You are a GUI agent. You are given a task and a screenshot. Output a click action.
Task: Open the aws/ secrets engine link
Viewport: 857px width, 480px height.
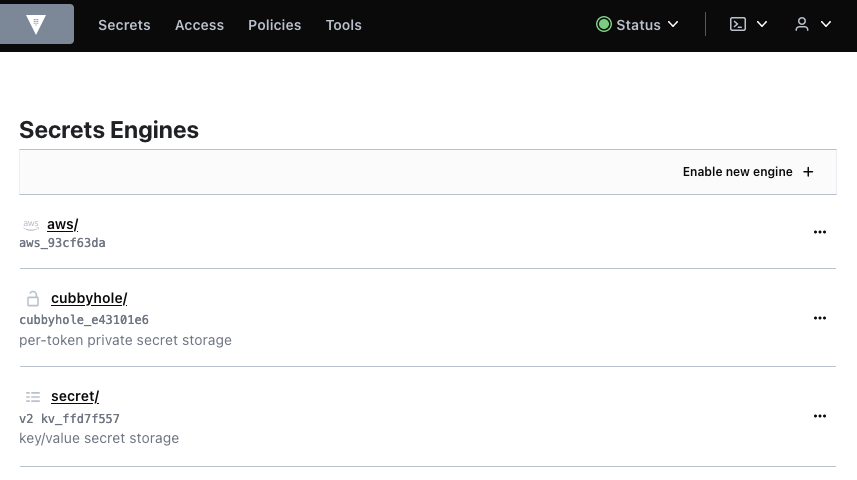(62, 224)
